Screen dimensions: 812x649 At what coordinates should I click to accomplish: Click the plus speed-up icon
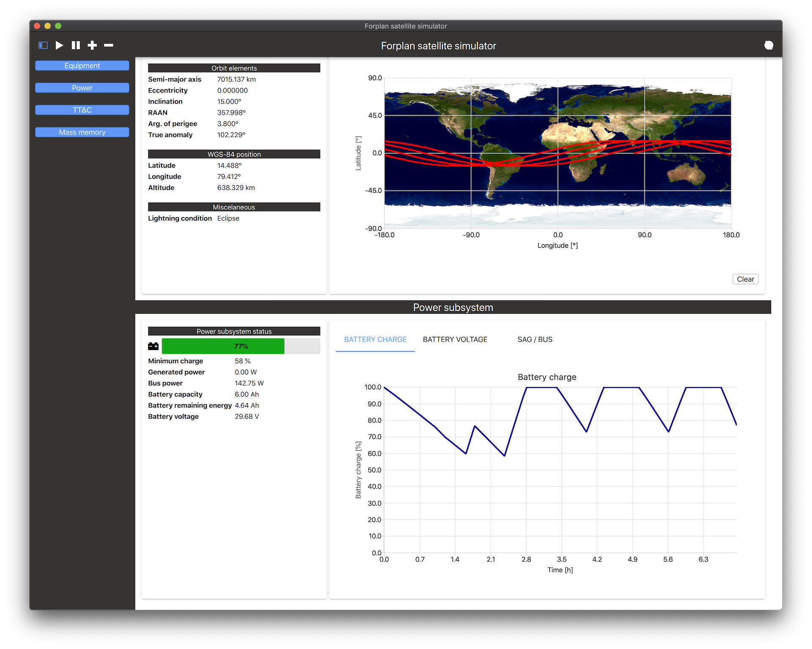(x=92, y=45)
